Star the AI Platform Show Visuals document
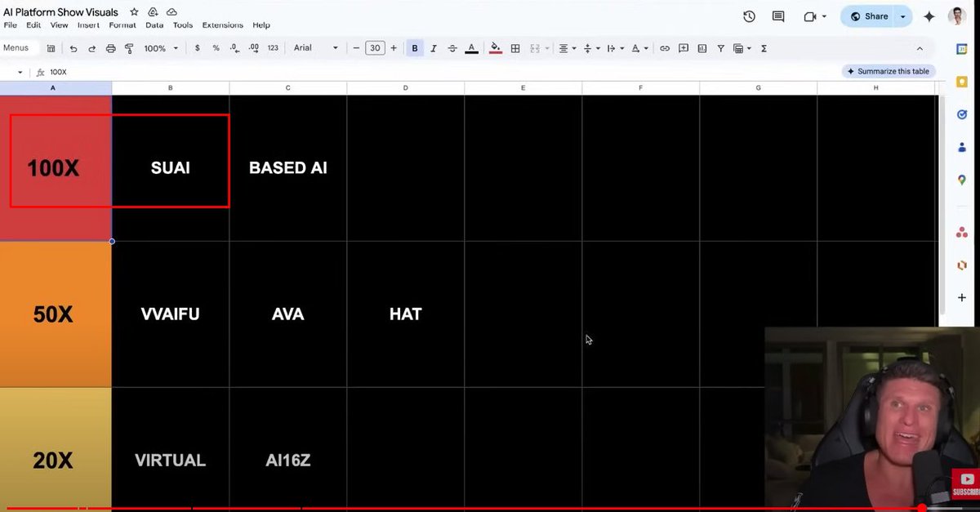The height and width of the screenshot is (512, 980). [134, 12]
